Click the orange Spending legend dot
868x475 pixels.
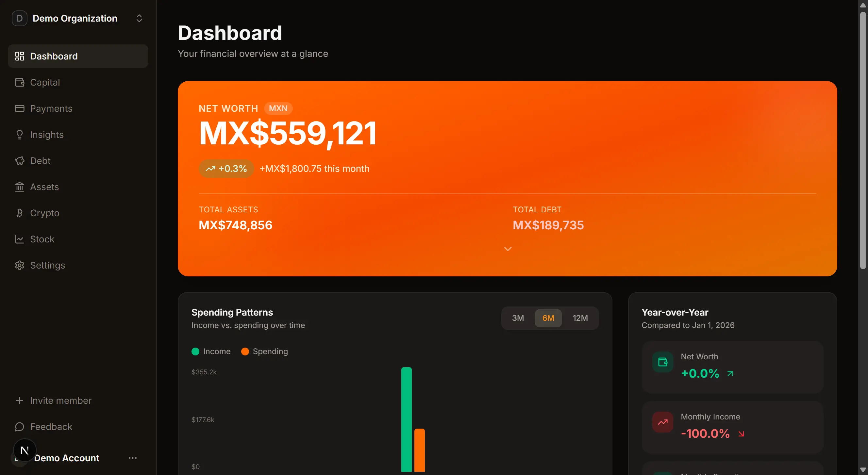click(x=245, y=352)
